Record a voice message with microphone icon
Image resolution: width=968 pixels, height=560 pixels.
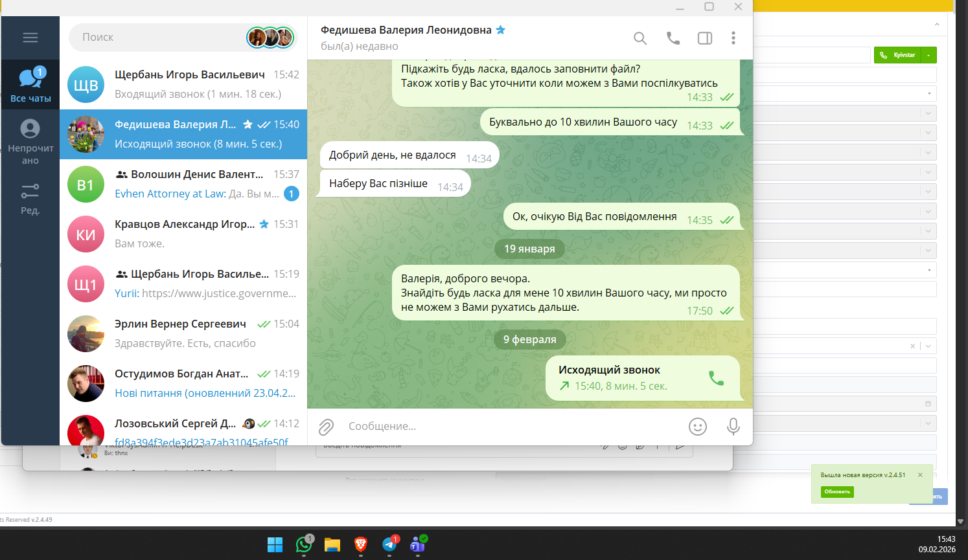point(733,427)
